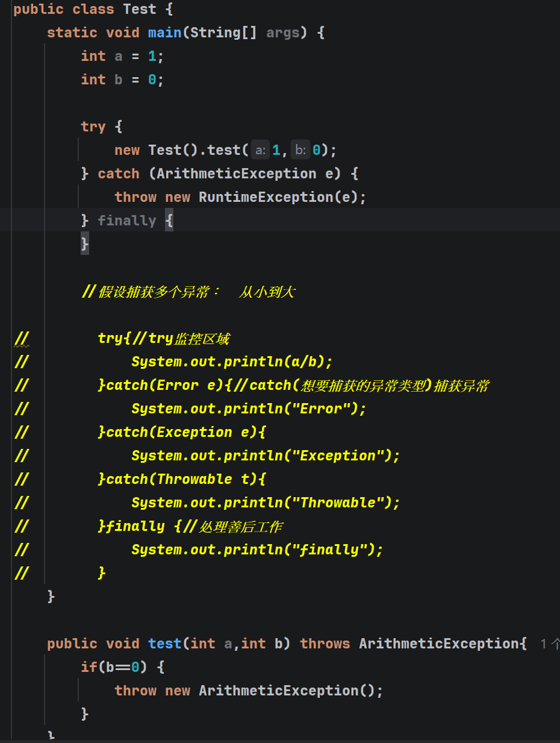
Task: Click comment '处理善后工作' after finally
Action: (240, 526)
